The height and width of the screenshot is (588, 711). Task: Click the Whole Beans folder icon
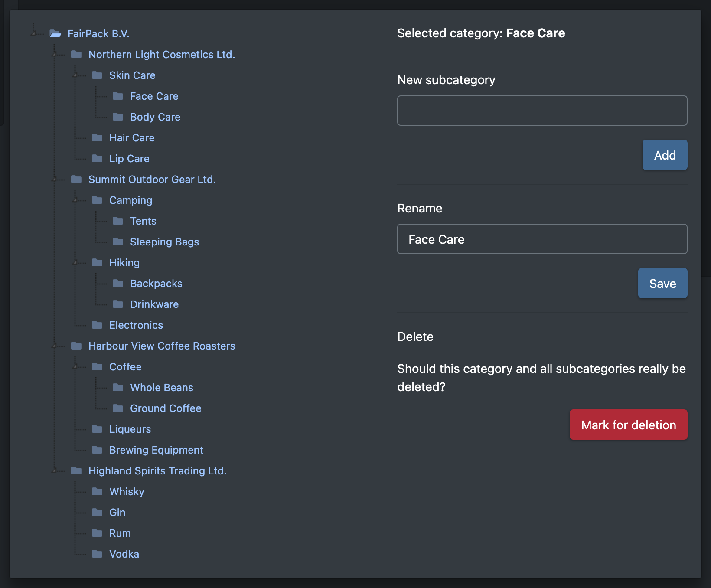[x=118, y=387]
